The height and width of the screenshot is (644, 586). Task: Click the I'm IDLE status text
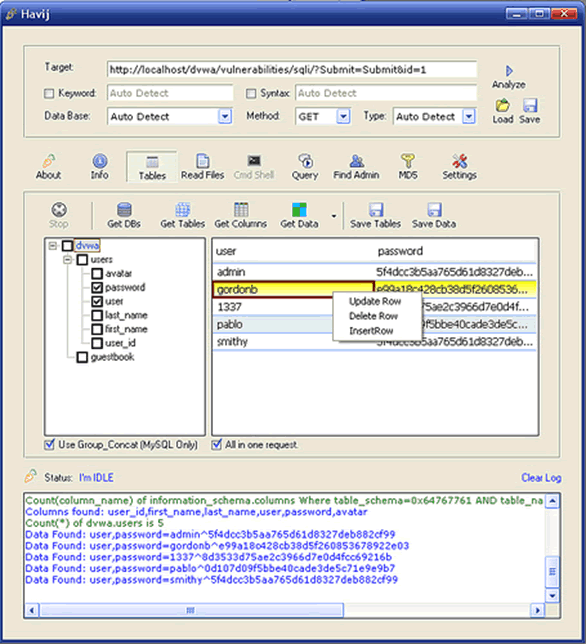point(97,478)
